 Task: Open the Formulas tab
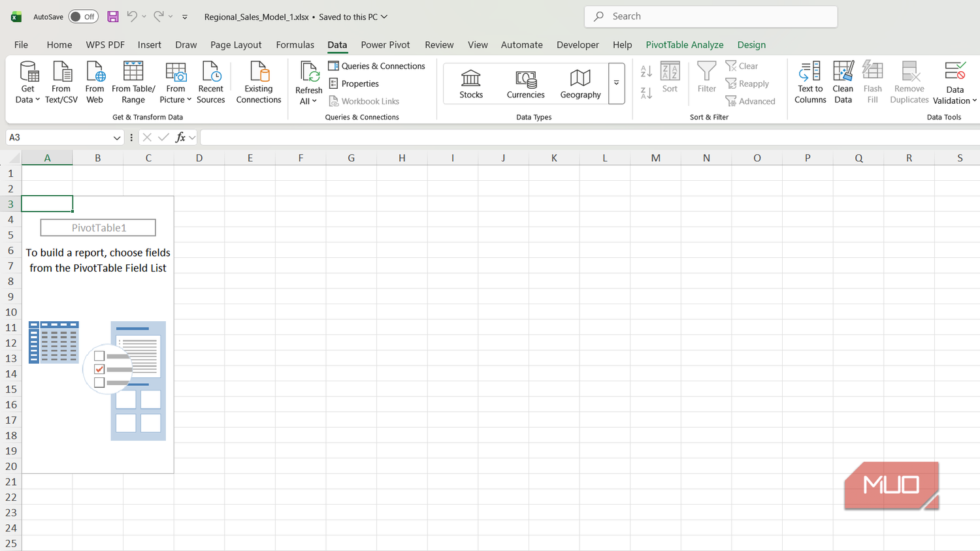[295, 44]
